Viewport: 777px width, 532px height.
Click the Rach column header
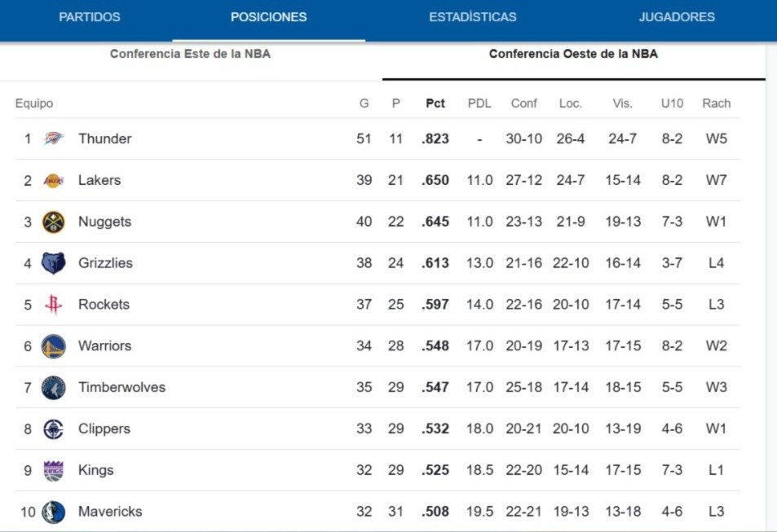(x=716, y=103)
